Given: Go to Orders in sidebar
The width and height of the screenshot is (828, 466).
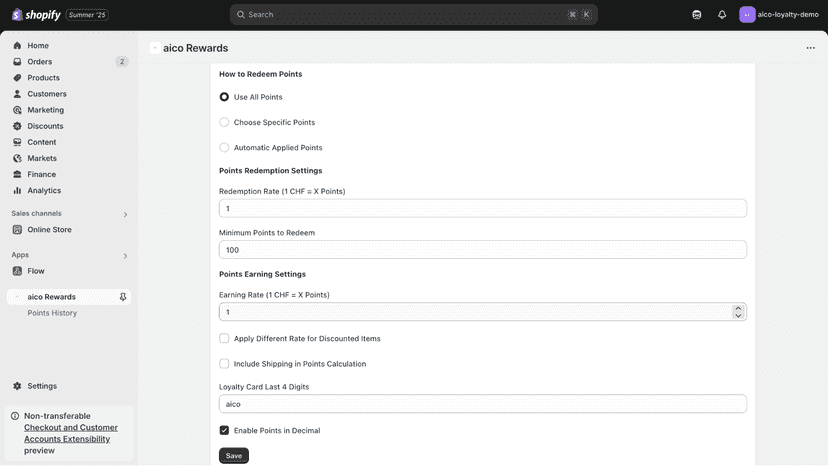Looking at the screenshot, I should (40, 62).
